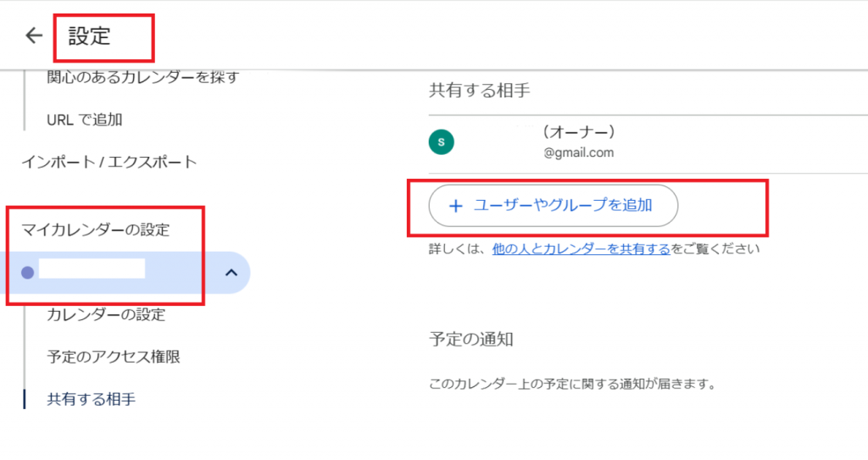The width and height of the screenshot is (868, 460).
Task: Click the 設定 page title
Action: pos(89,36)
